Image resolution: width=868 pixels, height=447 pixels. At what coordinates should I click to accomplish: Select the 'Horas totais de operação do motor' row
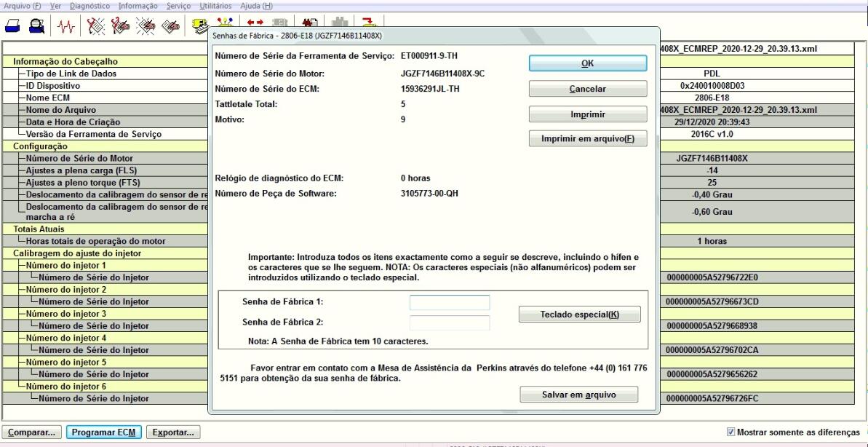click(x=96, y=241)
